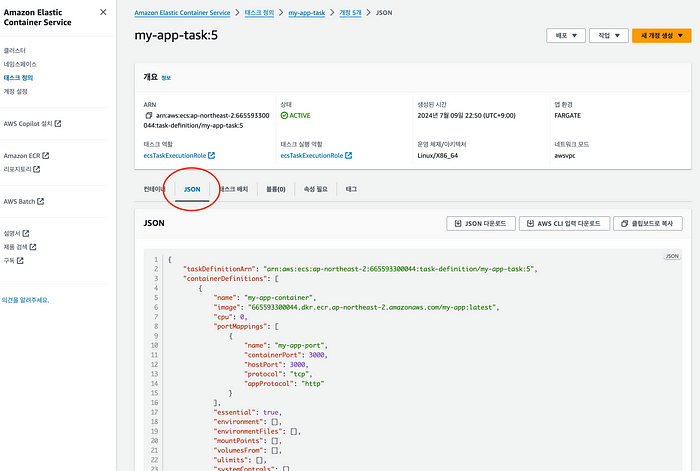Screen dimensions: 700x471
Task: Open the 태스크 정의 breadcrumb link
Action: [259, 13]
